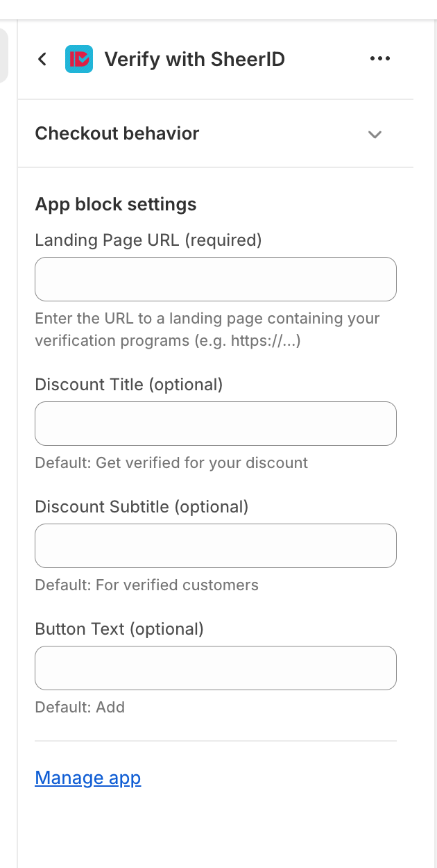437x868 pixels.
Task: Click the "Default: For verified customers" hint
Action: (146, 585)
